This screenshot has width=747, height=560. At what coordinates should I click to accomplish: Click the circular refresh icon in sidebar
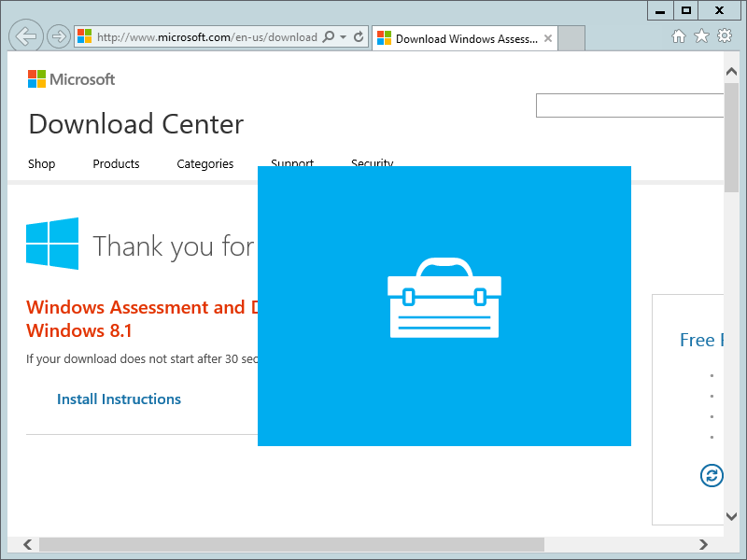(x=712, y=475)
